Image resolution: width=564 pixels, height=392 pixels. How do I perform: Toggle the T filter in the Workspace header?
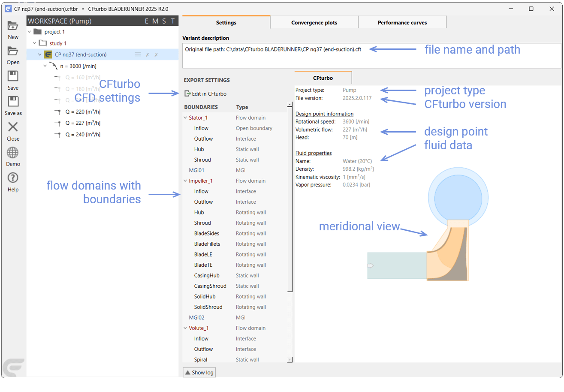click(x=173, y=21)
